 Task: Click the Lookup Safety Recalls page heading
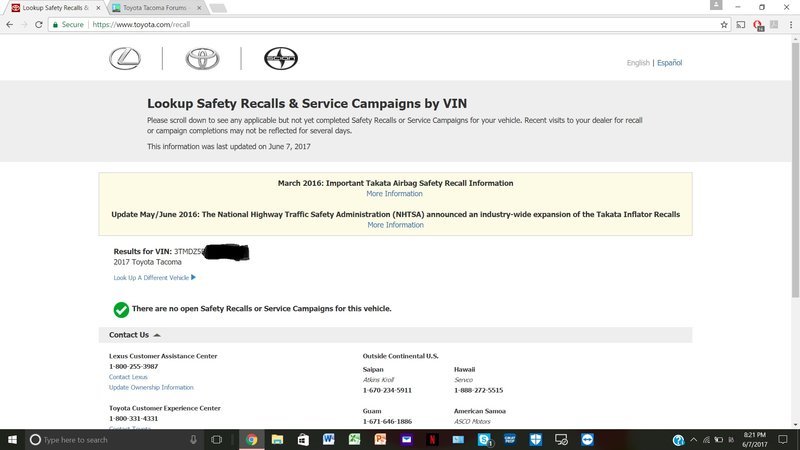(307, 104)
